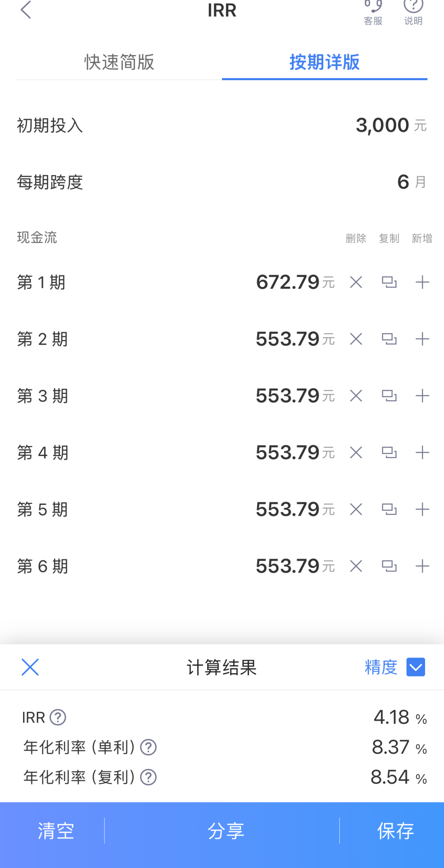
Task: Delete the 第 4 期 cash flow row
Action: pos(356,453)
